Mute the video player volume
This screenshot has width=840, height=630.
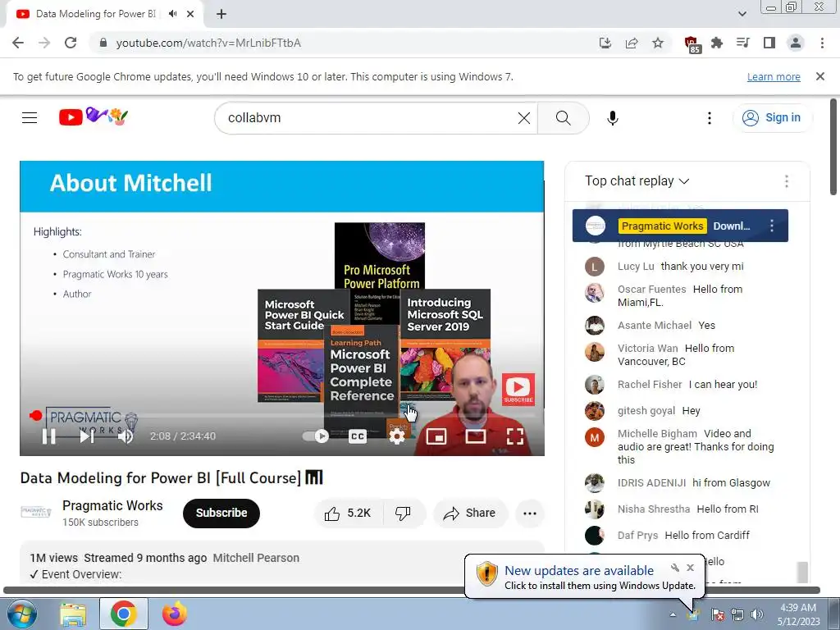pos(126,436)
